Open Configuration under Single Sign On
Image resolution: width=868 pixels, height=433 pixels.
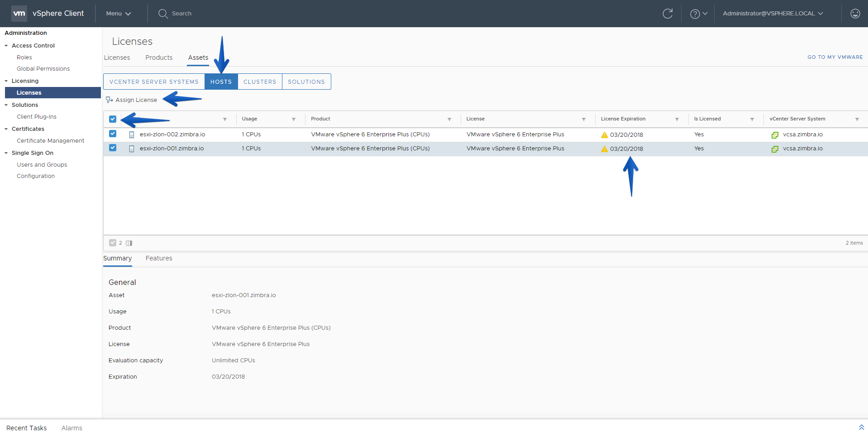(x=36, y=176)
